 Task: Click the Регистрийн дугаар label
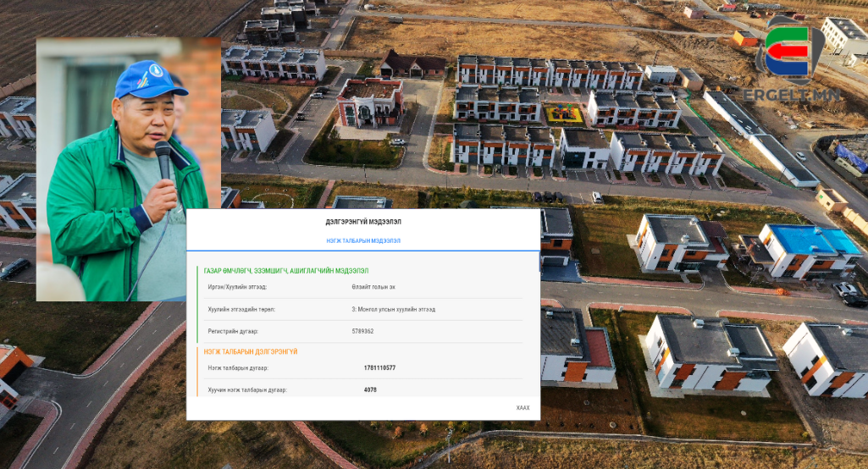[x=233, y=331]
